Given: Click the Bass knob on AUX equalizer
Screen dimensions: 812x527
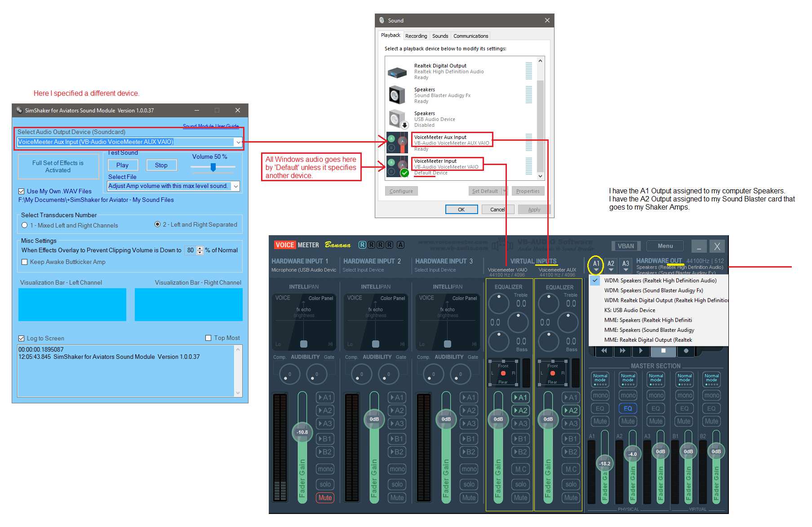Looking at the screenshot, I should pos(549,341).
